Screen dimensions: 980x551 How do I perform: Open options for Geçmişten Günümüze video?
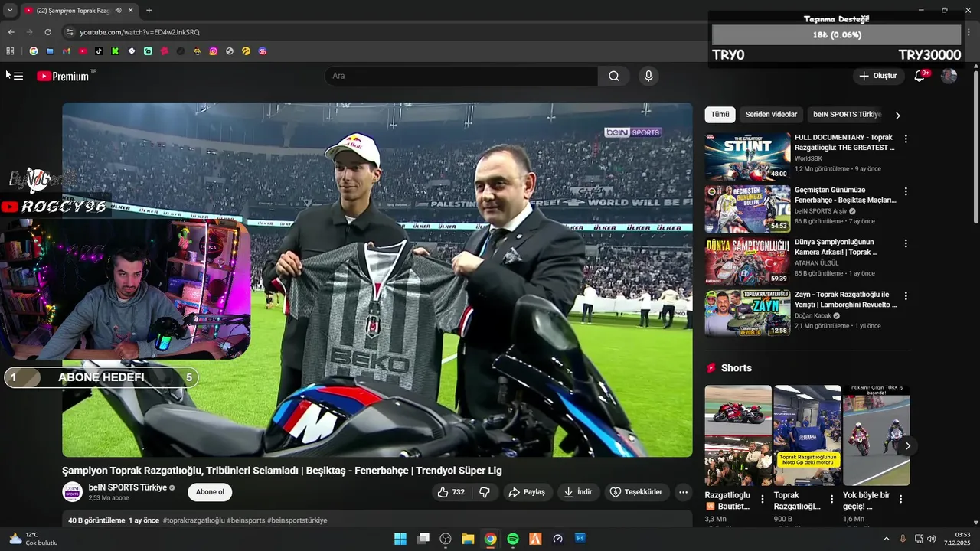(x=906, y=191)
